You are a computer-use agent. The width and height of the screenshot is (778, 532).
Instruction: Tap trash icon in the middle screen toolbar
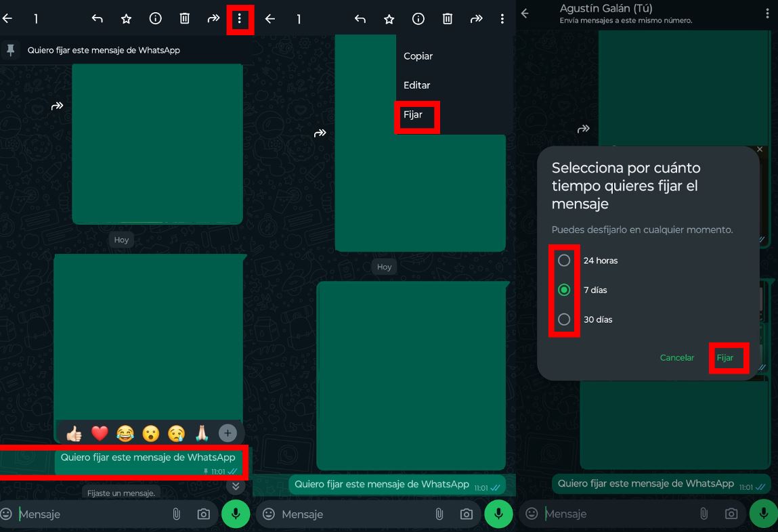click(x=448, y=19)
